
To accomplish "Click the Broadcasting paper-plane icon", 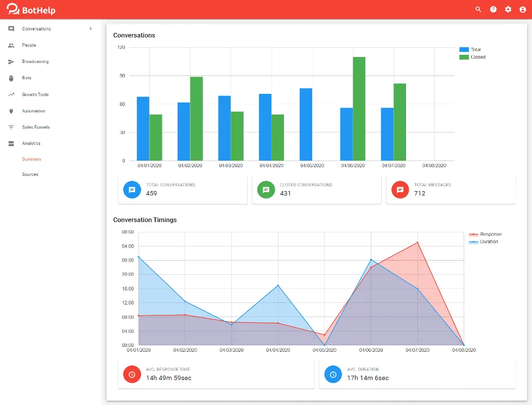I will pyautogui.click(x=11, y=62).
